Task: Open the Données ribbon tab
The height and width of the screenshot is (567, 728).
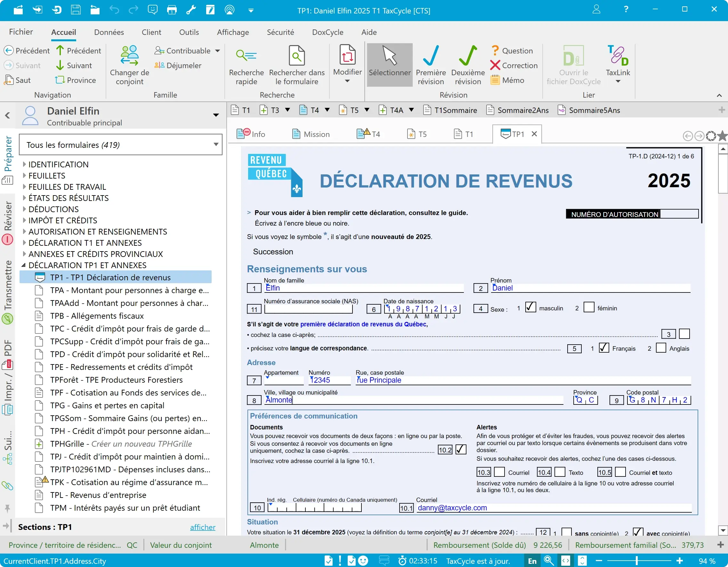Action: pos(109,32)
